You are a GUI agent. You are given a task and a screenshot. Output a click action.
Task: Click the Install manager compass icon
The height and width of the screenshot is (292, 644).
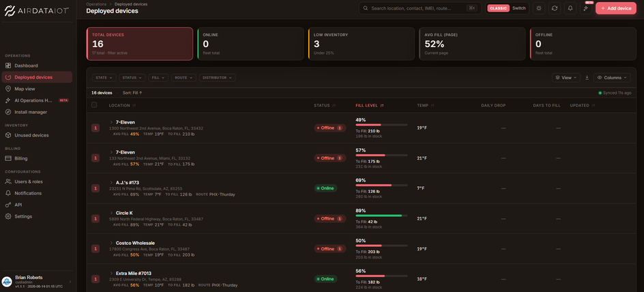[8, 112]
